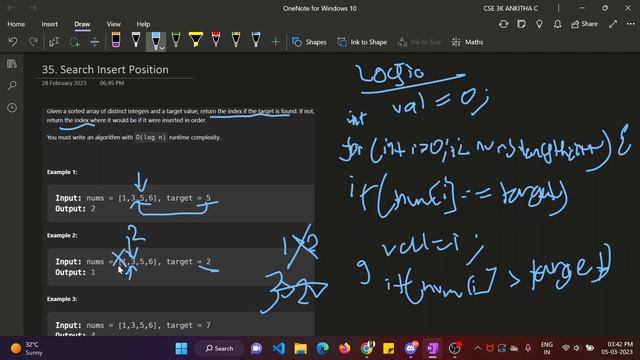The width and height of the screenshot is (640, 360).
Task: Redo the last undone action
Action: pyautogui.click(x=33, y=42)
